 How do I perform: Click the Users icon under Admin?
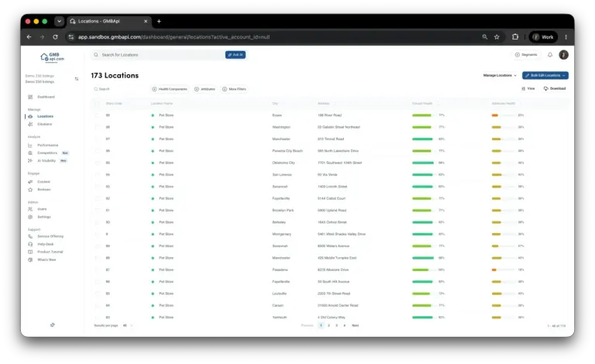coord(30,209)
